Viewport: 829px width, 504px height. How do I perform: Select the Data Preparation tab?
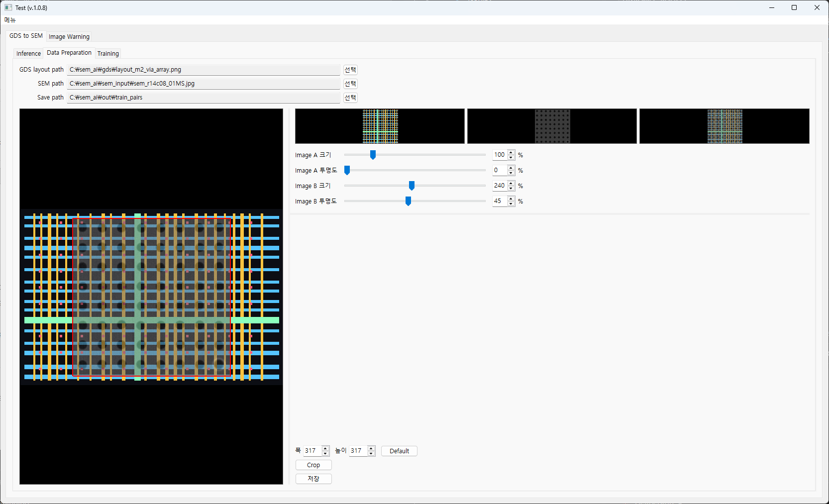pos(69,53)
